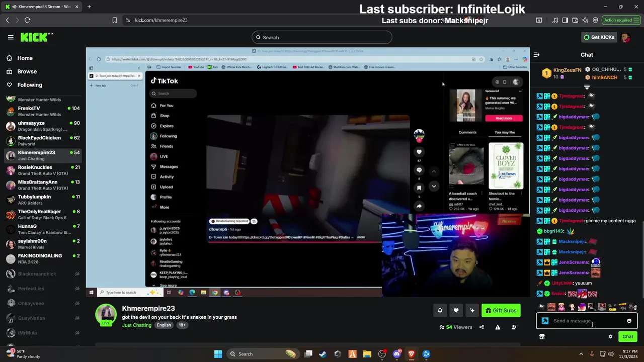
Task: Open browser music note playlist icon
Action: pyautogui.click(x=555, y=20)
